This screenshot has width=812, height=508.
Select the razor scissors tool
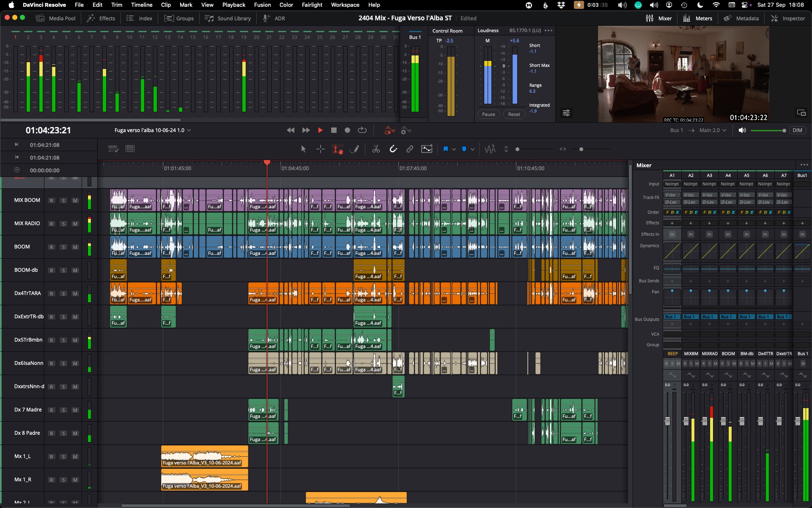point(376,149)
